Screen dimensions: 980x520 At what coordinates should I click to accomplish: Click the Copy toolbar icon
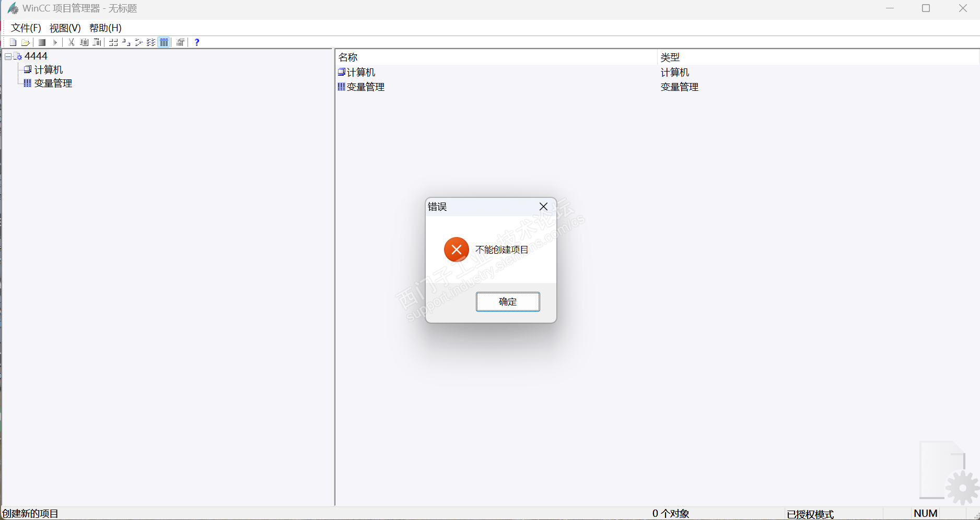[84, 42]
